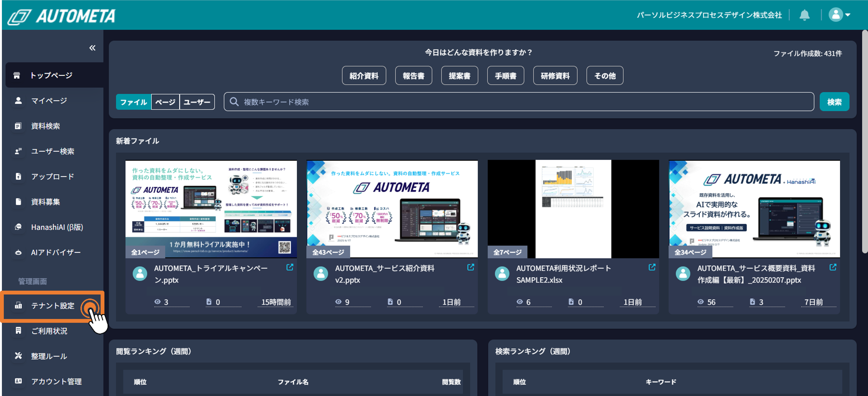Select the 紹介資料 category button
Image resolution: width=868 pixels, height=396 pixels.
[x=364, y=76]
